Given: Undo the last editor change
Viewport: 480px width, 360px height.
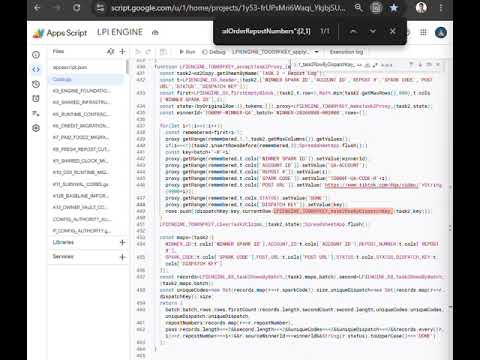Looking at the screenshot, I should pos(138,52).
